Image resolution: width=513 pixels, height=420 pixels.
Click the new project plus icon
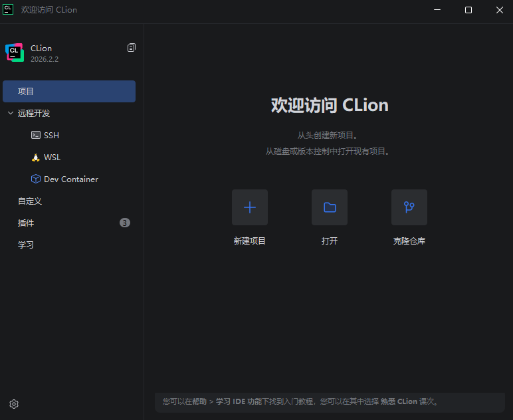pos(250,207)
